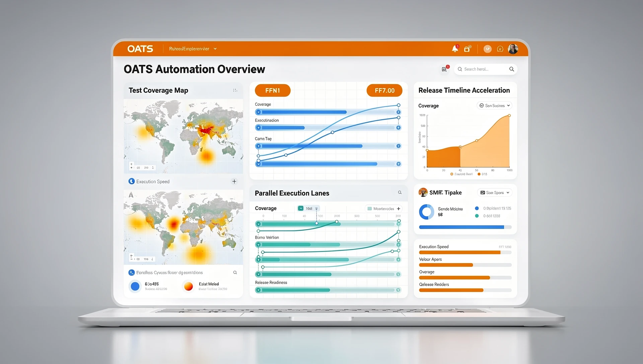Screen dimensions: 643x364
Task: Open the Soa Spors dropdown
Action: (495, 192)
